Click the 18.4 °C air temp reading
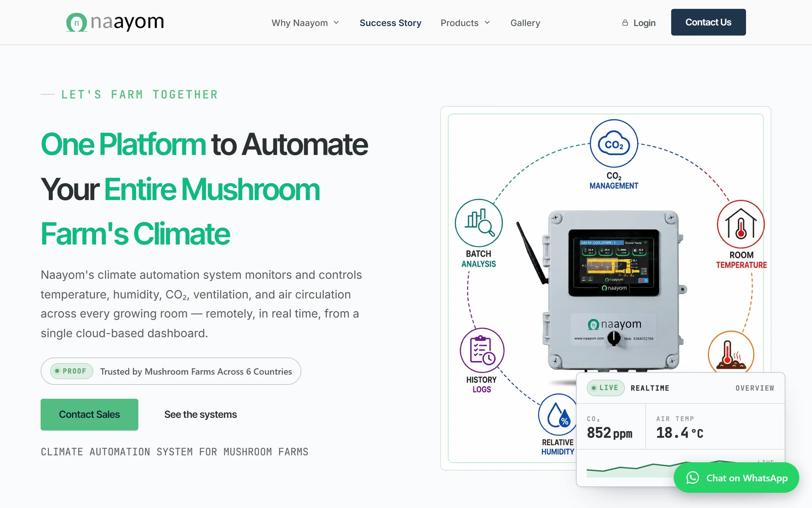The width and height of the screenshot is (812, 508). pyautogui.click(x=680, y=433)
